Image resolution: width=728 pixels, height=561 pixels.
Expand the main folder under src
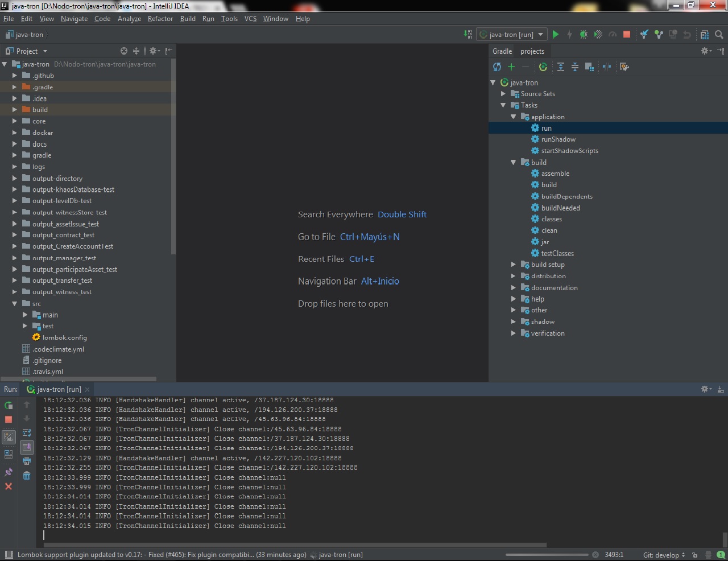point(25,315)
